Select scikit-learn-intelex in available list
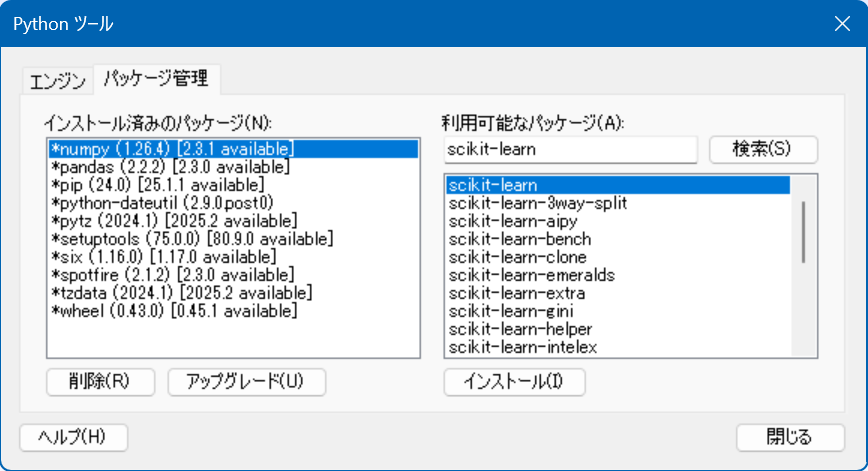This screenshot has width=868, height=471. 618,347
